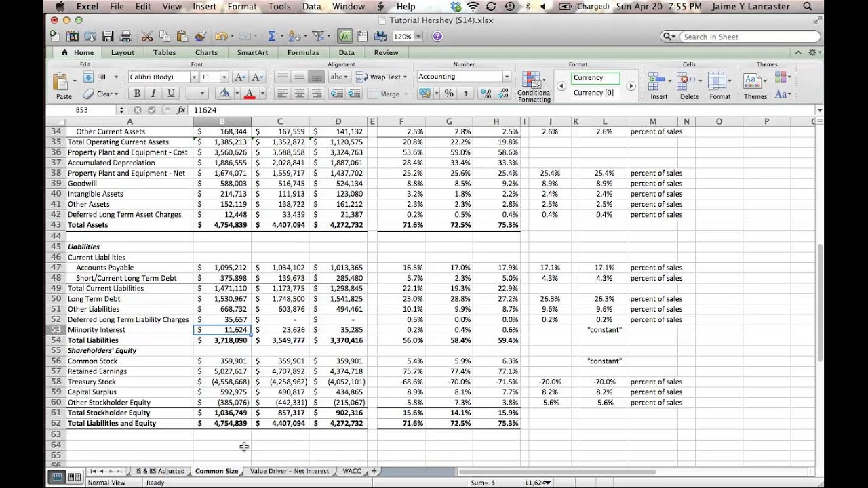Screen dimensions: 868x488
Task: Toggle Top vertical alignment
Action: [283, 77]
